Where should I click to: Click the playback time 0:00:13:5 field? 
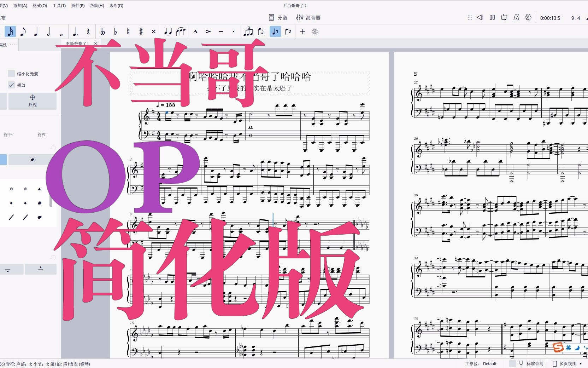click(550, 18)
